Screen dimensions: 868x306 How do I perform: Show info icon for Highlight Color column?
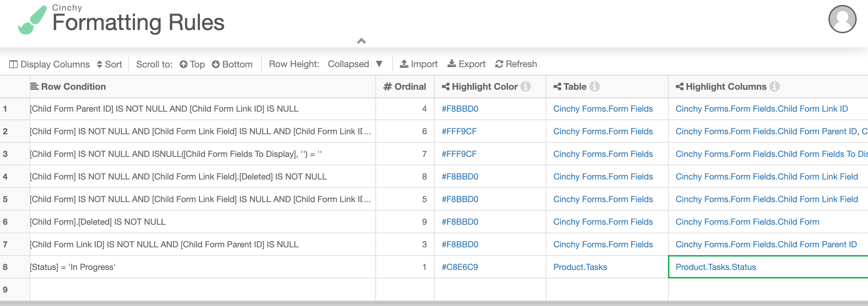tap(526, 87)
